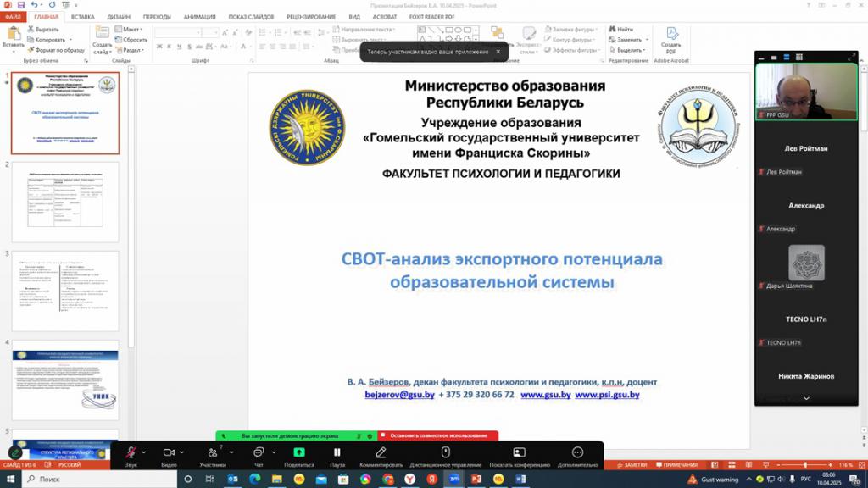Click Сбросить to reset the slide
This screenshot has height=488, width=868.
point(131,39)
